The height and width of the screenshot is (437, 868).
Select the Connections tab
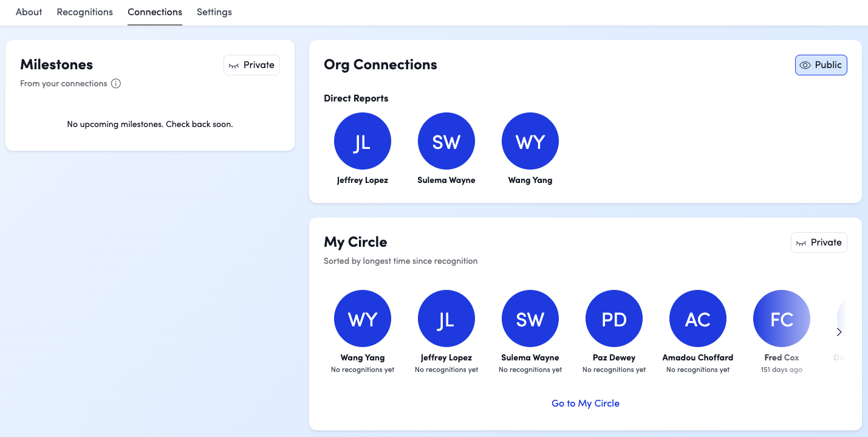pos(154,12)
